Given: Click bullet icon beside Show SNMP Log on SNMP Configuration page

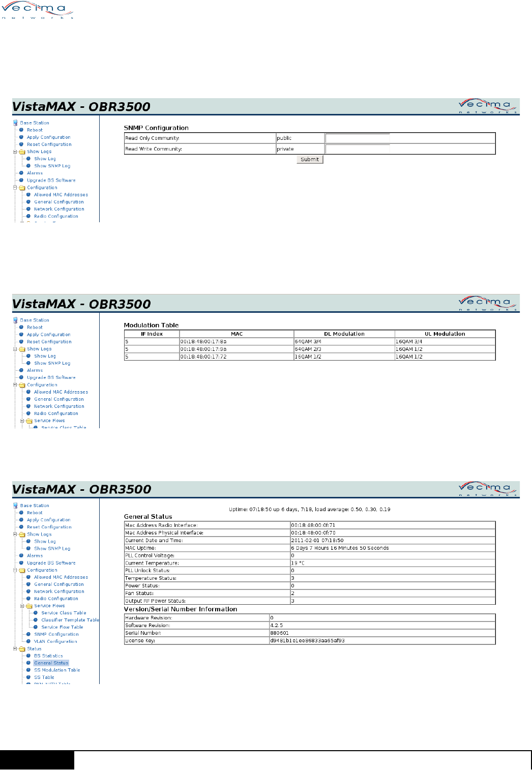Looking at the screenshot, I should 28,166.
